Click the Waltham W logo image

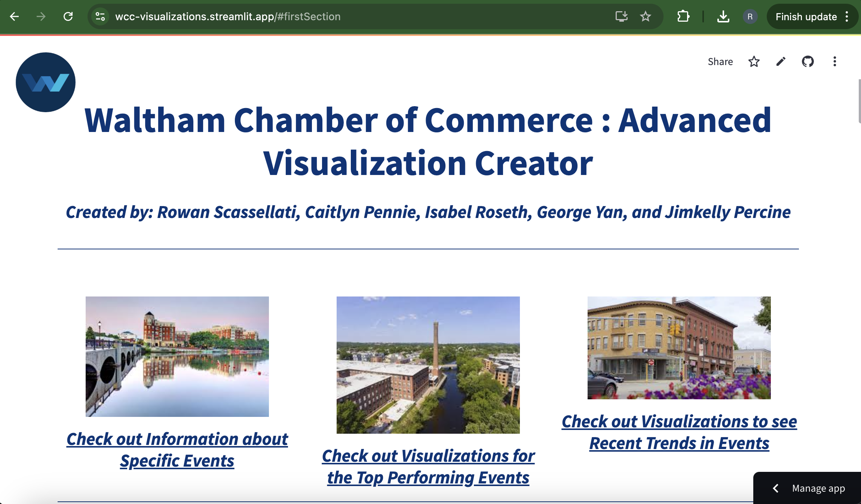[x=46, y=82]
